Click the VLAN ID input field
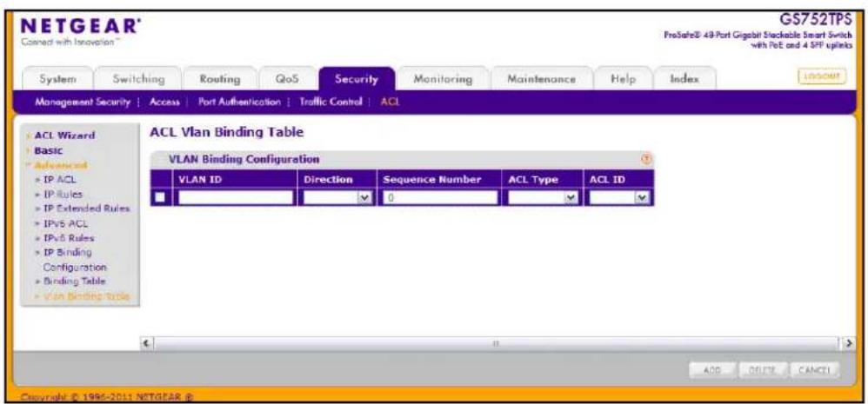 coord(234,197)
